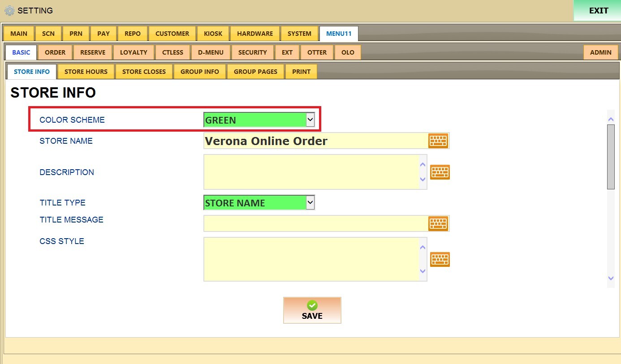Go to the GROUP INFO tab
The image size is (621, 364).
click(x=200, y=72)
